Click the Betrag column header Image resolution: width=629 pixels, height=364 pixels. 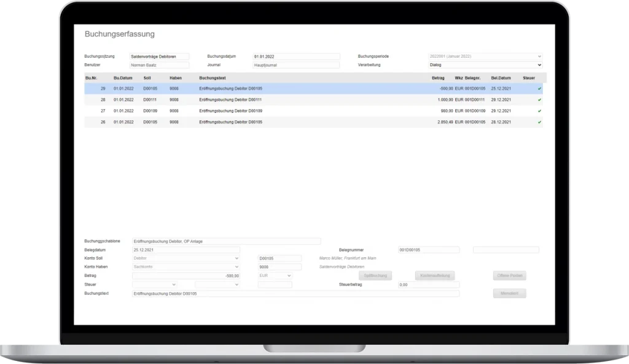click(x=437, y=78)
